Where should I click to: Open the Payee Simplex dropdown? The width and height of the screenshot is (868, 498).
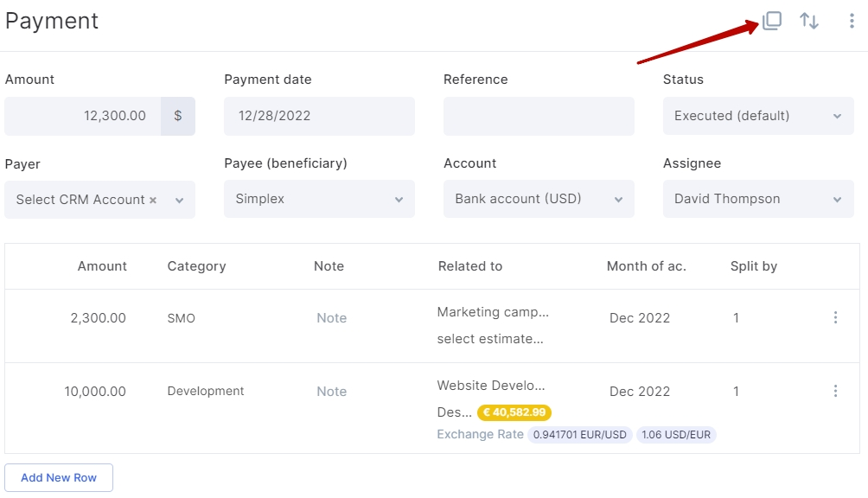319,199
